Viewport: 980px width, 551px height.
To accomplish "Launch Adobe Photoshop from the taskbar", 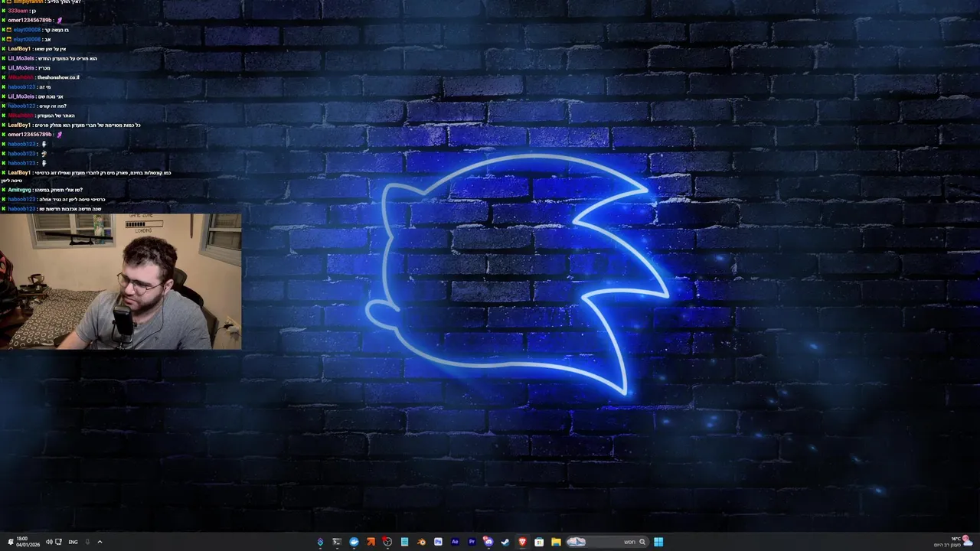I will (438, 542).
